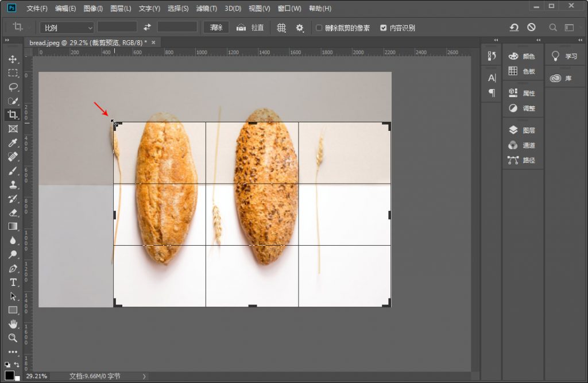Open the Edit menu
Image resolution: width=588 pixels, height=383 pixels.
[65, 8]
